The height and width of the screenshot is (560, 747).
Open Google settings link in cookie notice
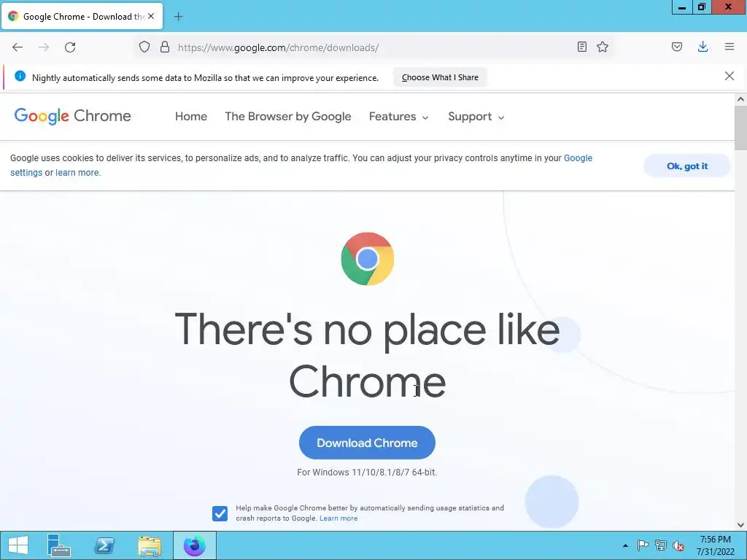578,158
